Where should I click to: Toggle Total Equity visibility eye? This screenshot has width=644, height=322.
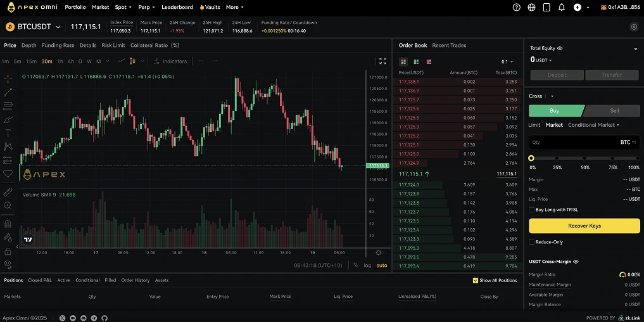(x=560, y=48)
